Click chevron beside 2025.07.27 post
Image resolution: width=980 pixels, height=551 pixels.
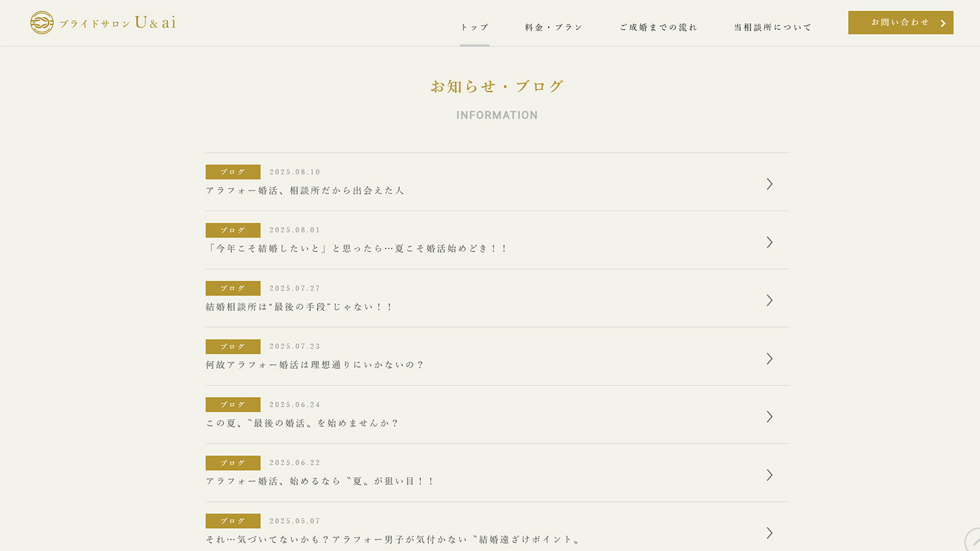click(770, 300)
